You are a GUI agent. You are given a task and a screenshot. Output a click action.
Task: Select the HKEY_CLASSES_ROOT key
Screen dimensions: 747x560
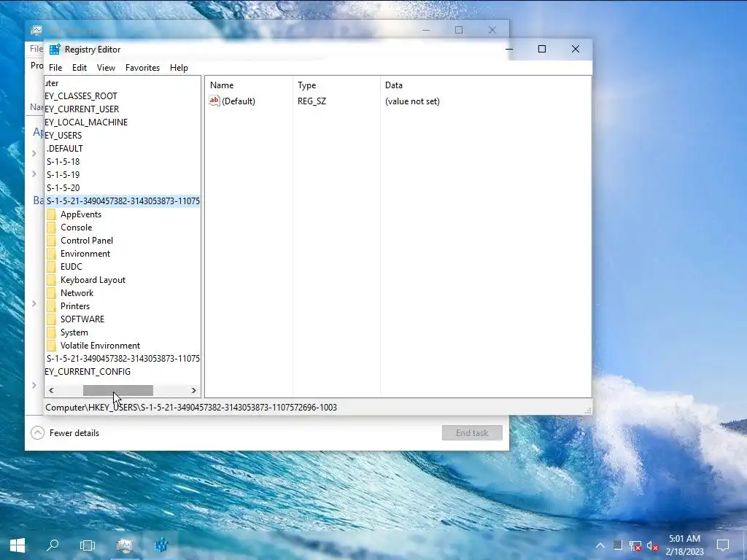click(x=81, y=96)
